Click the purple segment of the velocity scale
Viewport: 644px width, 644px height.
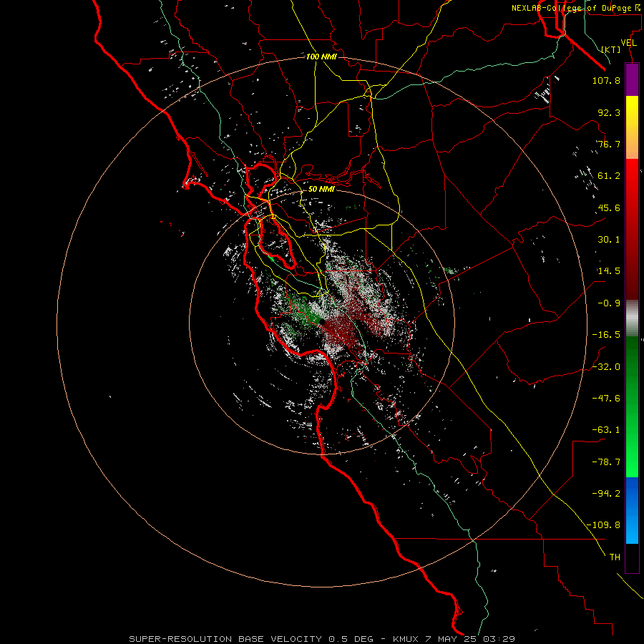tap(632, 80)
